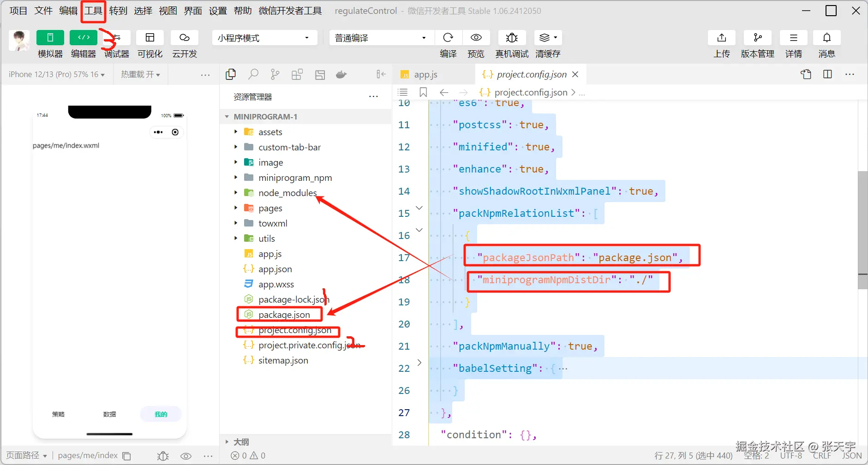Close the project.config.json tab

575,74
